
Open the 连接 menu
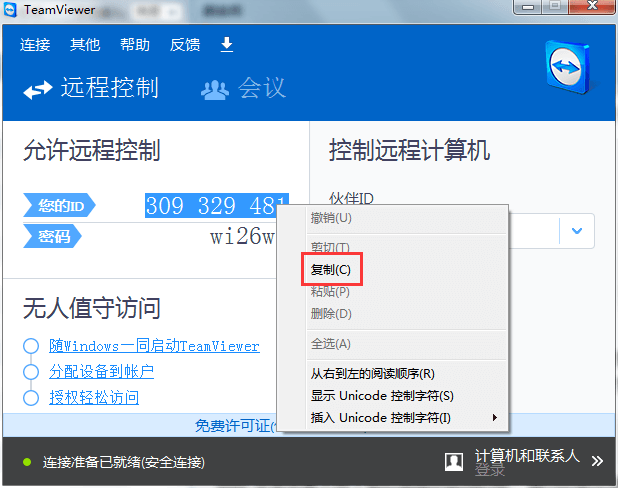point(35,45)
